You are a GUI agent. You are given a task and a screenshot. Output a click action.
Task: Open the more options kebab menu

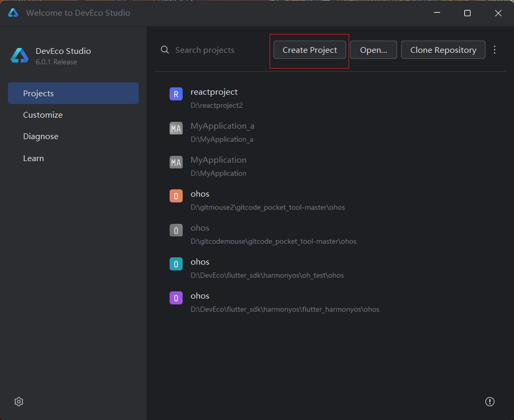(495, 50)
